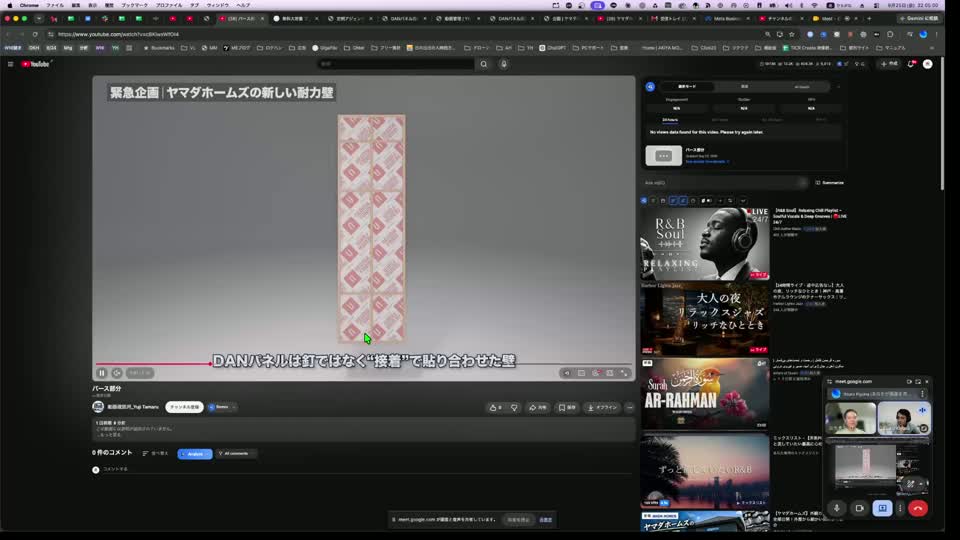The image size is (960, 540).
Task: Enter fullscreen on the video player
Action: click(624, 373)
